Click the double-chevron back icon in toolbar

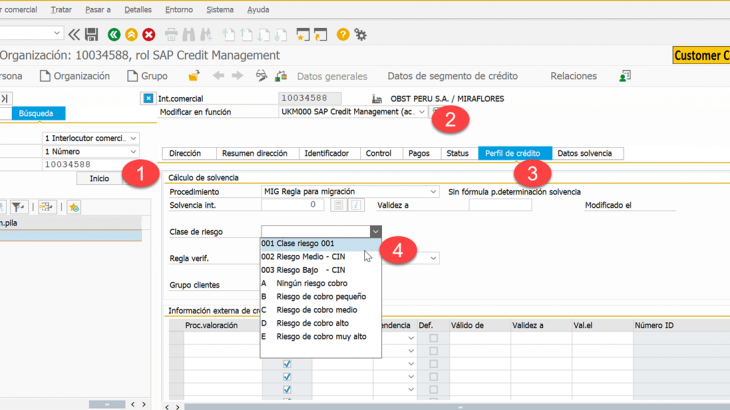74,34
